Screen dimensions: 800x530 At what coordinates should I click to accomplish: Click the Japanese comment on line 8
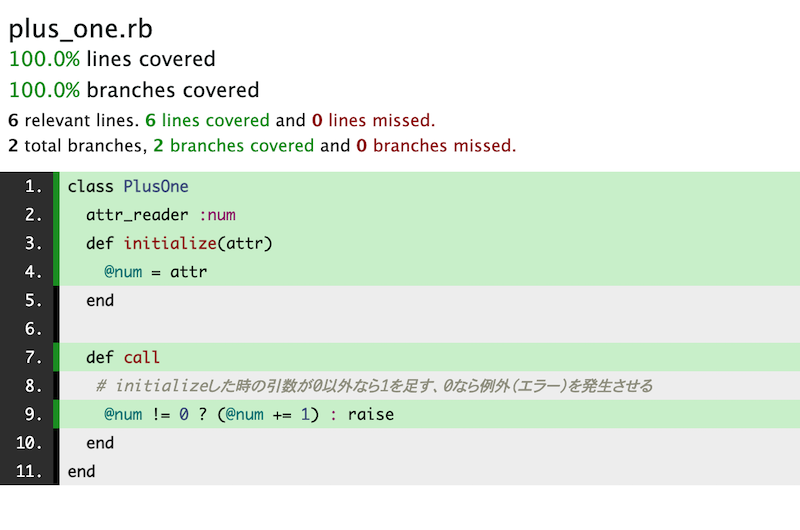[x=374, y=386]
